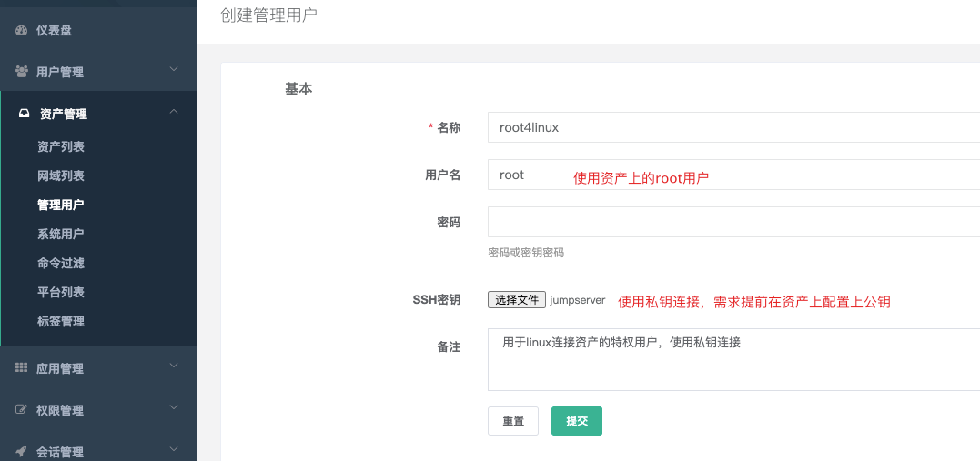
Task: Click the 备注 field label
Action: pyautogui.click(x=449, y=347)
